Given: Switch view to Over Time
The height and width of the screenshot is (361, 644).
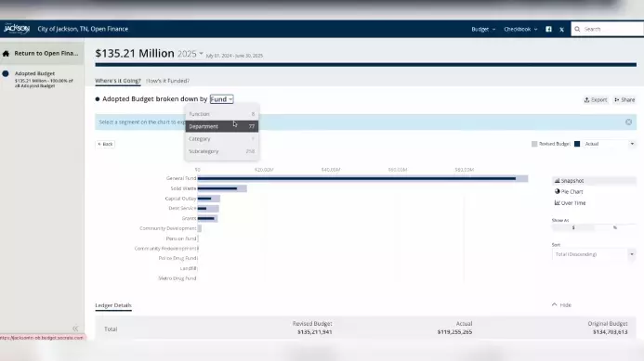Looking at the screenshot, I should 570,202.
